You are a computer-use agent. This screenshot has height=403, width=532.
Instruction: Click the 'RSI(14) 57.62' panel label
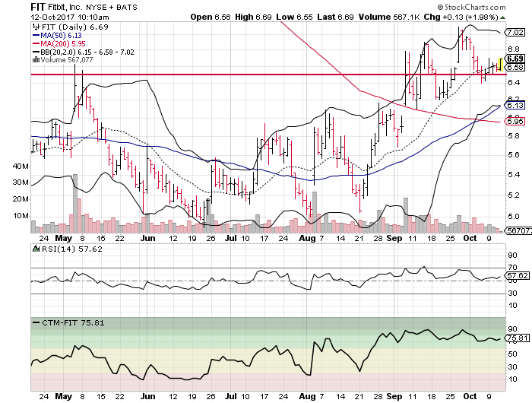[71, 249]
